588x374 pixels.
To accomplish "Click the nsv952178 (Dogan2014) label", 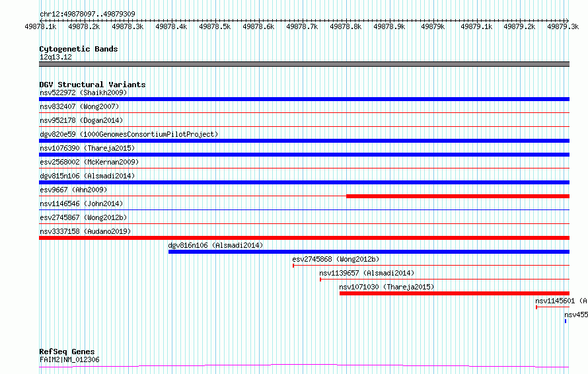I will coord(81,120).
